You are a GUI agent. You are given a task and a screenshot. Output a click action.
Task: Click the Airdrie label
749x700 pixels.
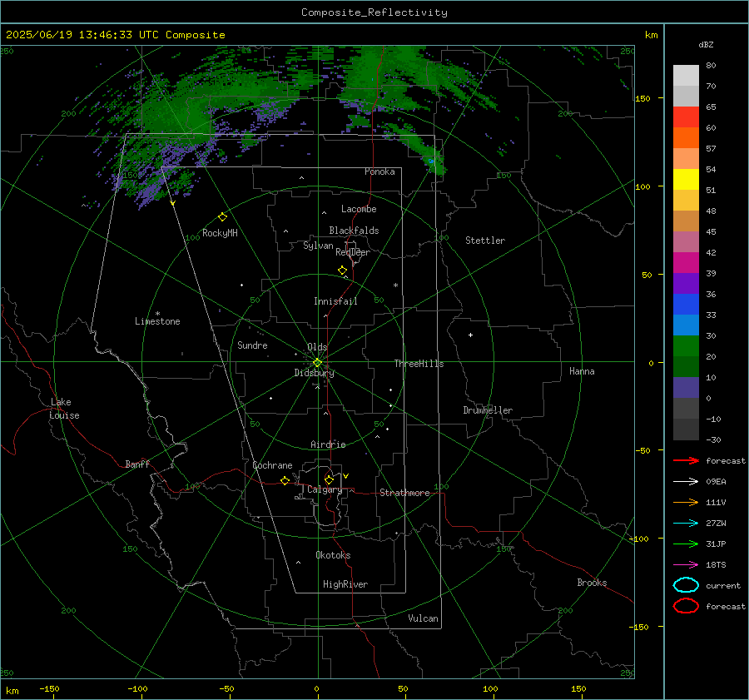[328, 444]
